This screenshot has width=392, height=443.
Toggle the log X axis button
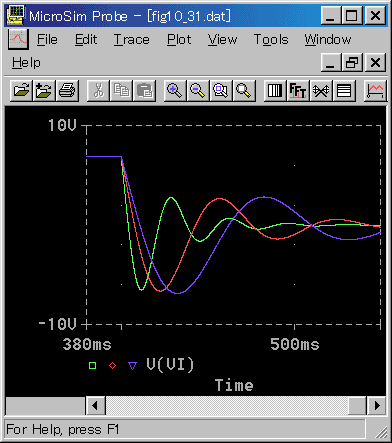click(275, 90)
